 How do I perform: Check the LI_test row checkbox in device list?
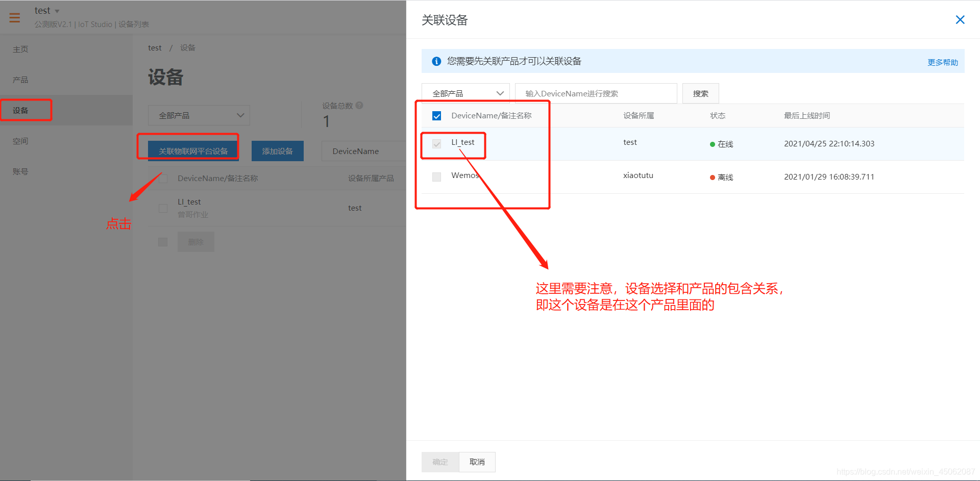[163, 208]
